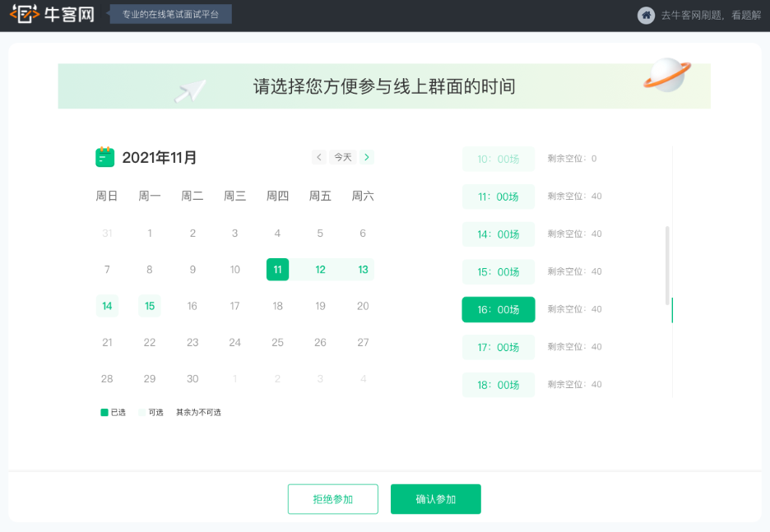770x532 pixels.
Task: Choose the 15:00场 session
Action: [x=499, y=272]
